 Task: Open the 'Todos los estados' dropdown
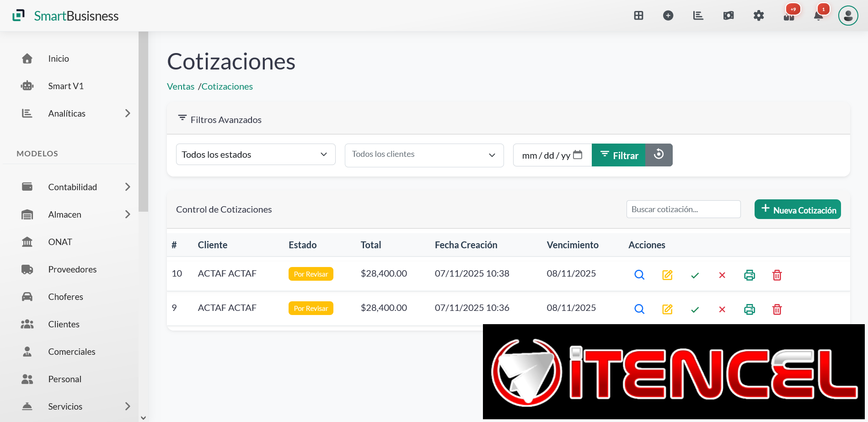point(255,154)
